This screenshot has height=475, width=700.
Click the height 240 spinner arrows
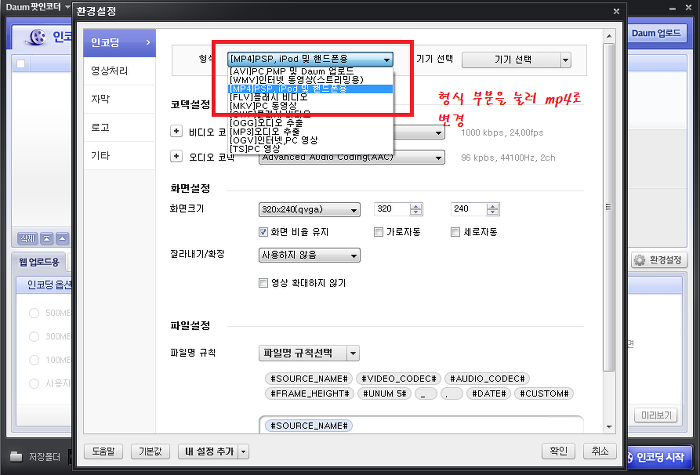[493, 209]
